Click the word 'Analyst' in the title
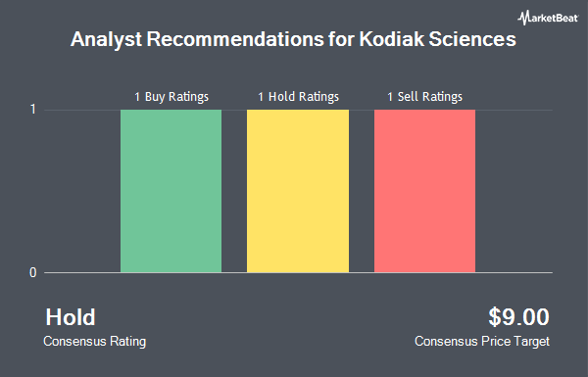588x377 pixels. click(x=106, y=40)
